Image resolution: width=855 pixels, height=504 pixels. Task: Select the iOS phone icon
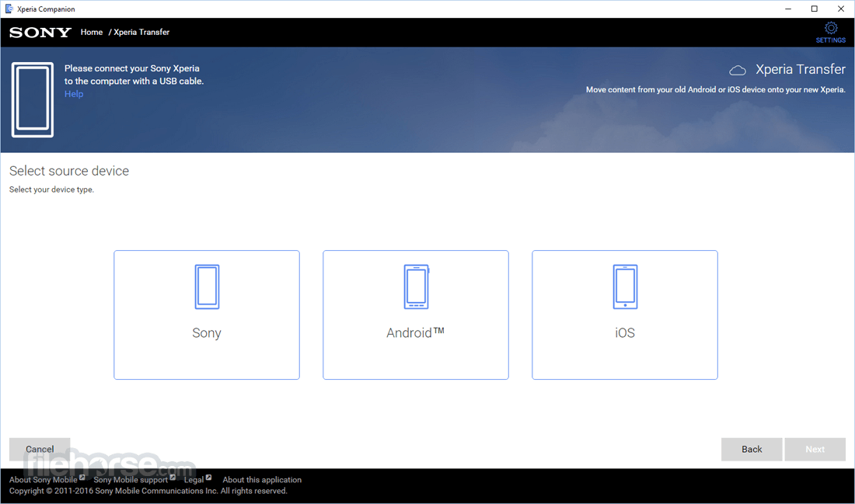625,287
